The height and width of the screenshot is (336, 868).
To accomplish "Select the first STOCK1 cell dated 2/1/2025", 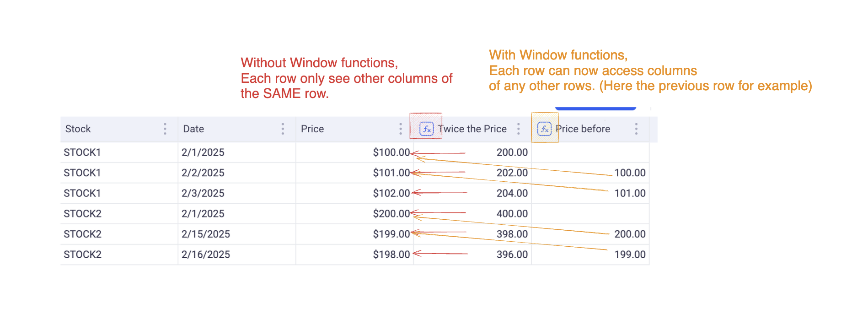I will click(x=82, y=152).
